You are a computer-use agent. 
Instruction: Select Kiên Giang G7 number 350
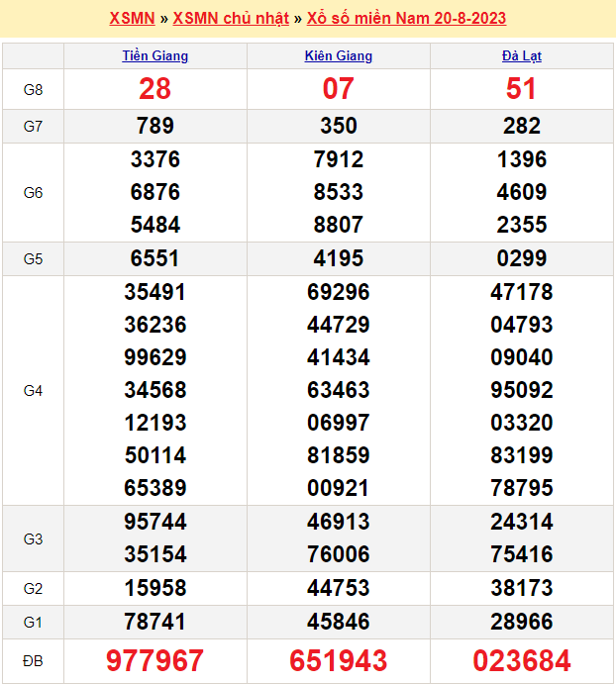point(339,126)
